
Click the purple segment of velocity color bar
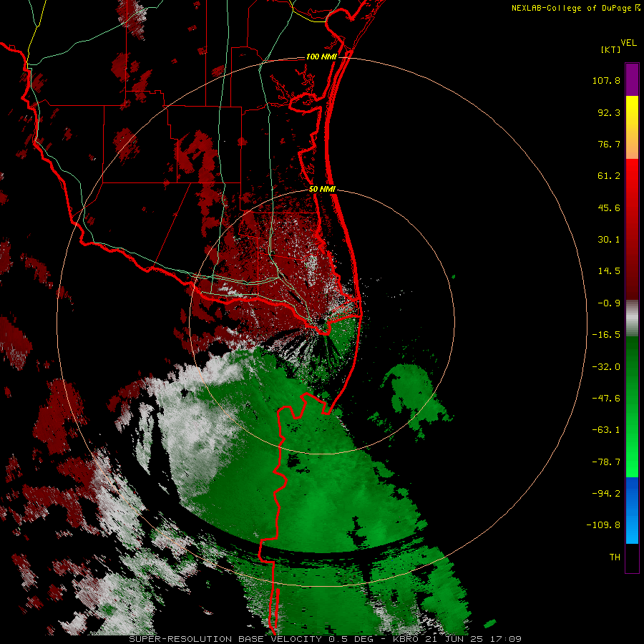(x=632, y=79)
